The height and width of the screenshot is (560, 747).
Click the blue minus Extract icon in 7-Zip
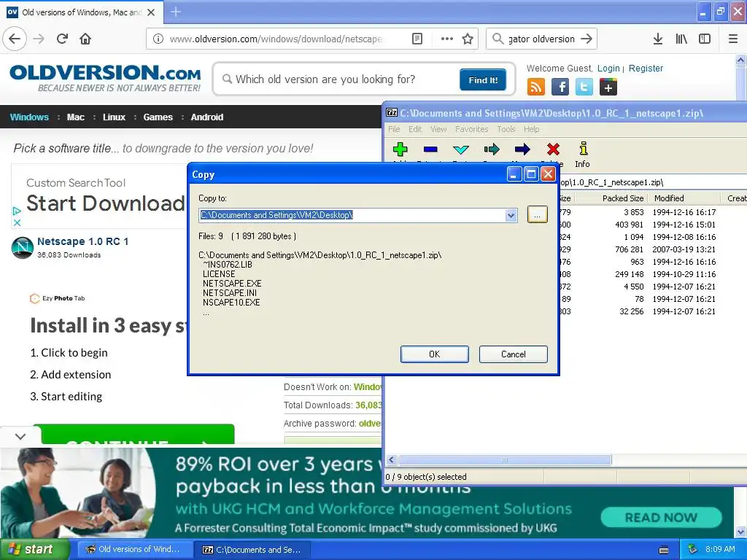click(430, 149)
